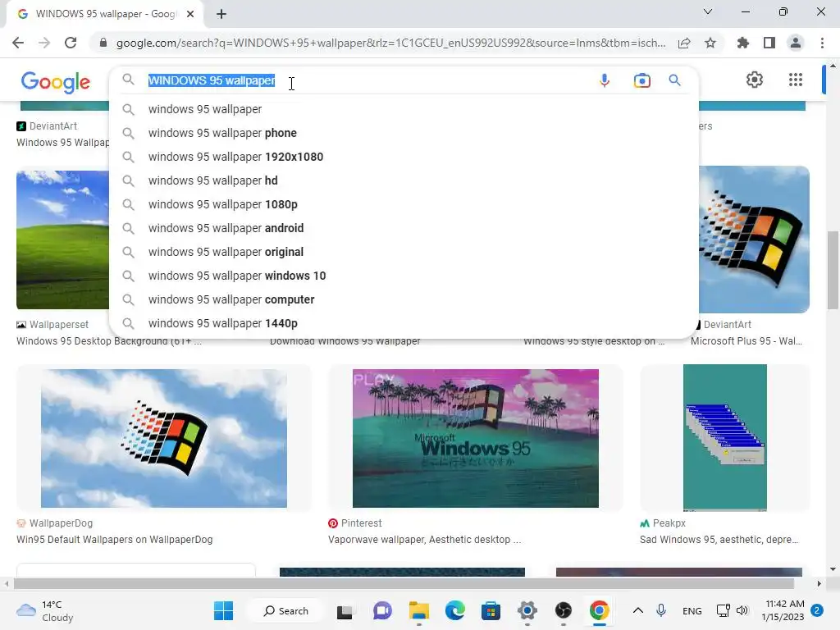Open Search by image camera icon

coord(641,80)
